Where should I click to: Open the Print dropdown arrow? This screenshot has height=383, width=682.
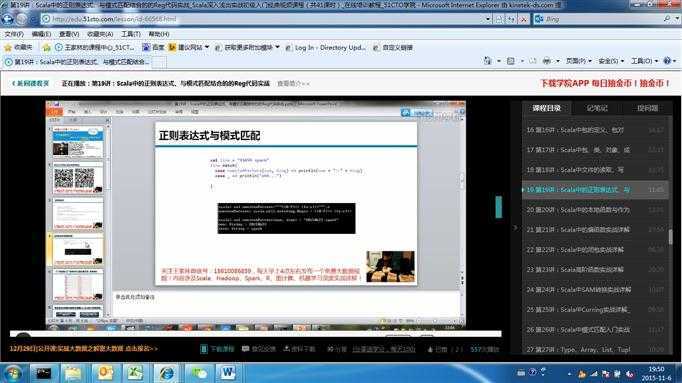pyautogui.click(x=558, y=61)
